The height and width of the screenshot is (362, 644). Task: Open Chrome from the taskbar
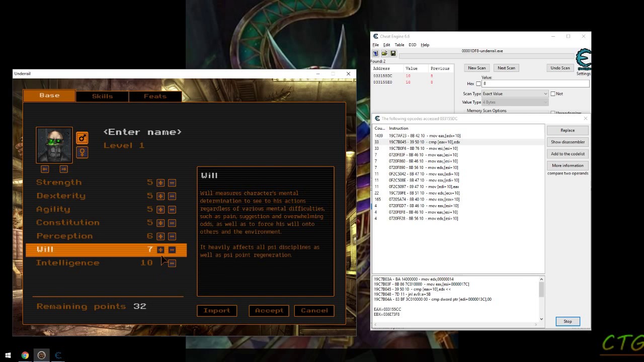point(25,355)
